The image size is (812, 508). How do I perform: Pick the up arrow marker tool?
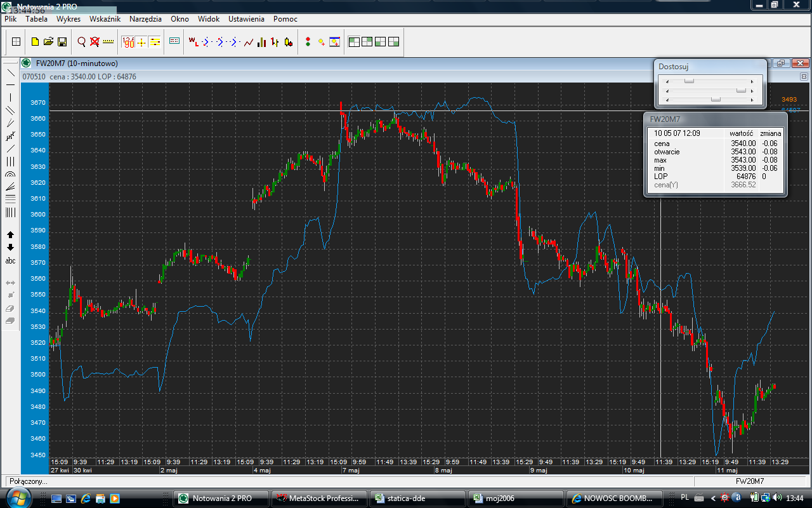[10, 235]
